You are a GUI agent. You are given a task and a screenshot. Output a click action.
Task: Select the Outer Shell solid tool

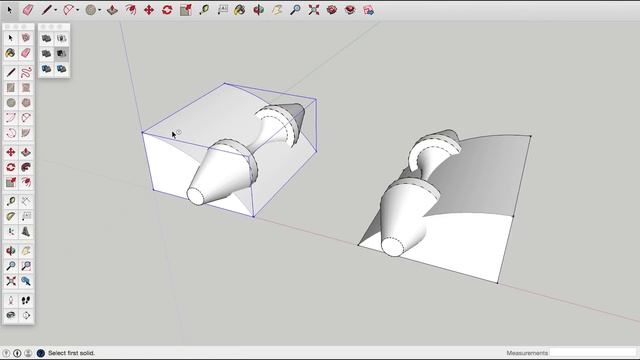pyautogui.click(x=47, y=38)
